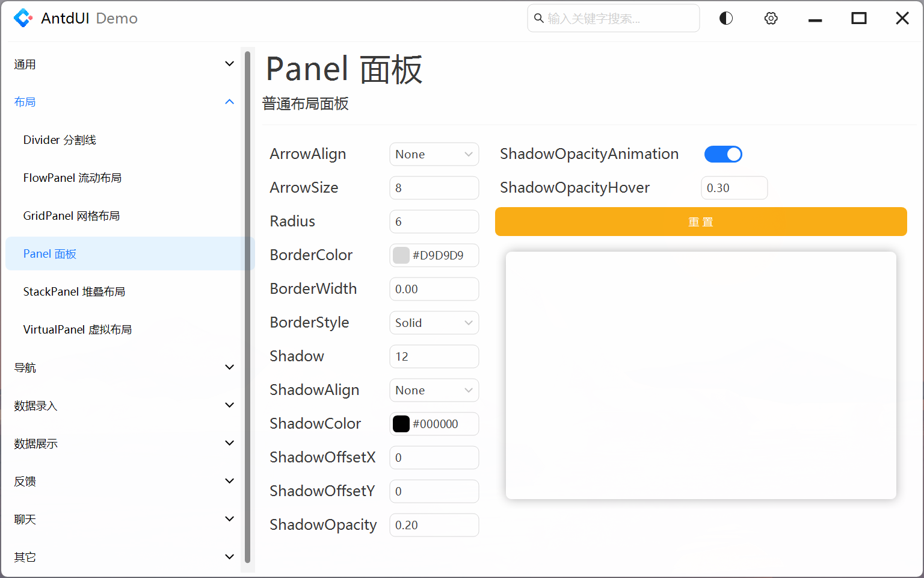Open GridPanel 网格布局 page

72,216
